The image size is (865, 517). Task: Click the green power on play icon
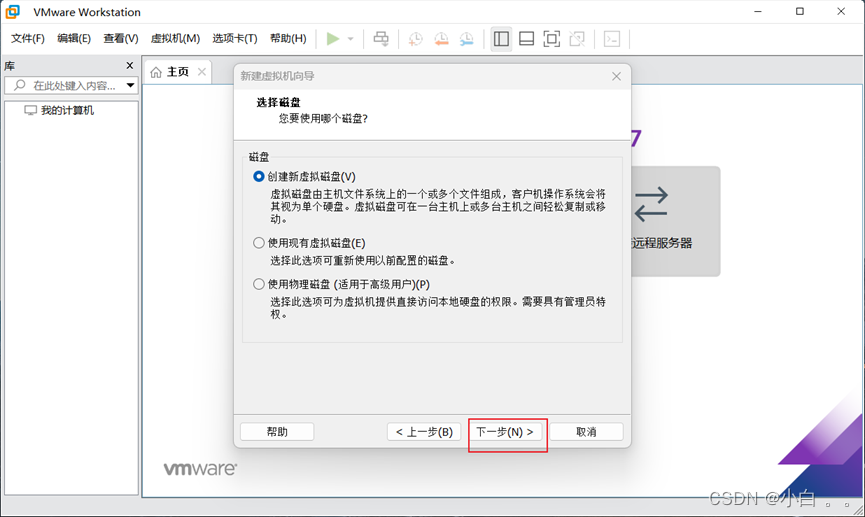tap(333, 39)
